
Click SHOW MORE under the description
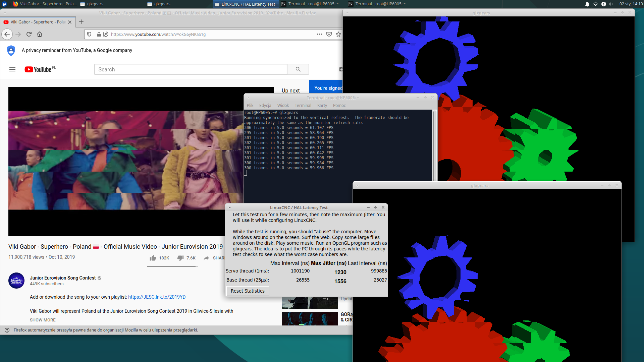(x=43, y=320)
